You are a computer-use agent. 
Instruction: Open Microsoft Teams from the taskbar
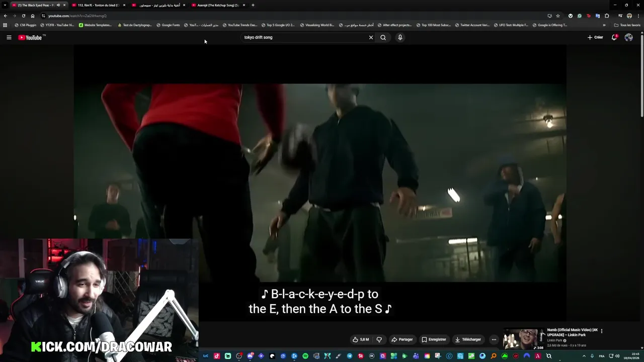click(416, 356)
